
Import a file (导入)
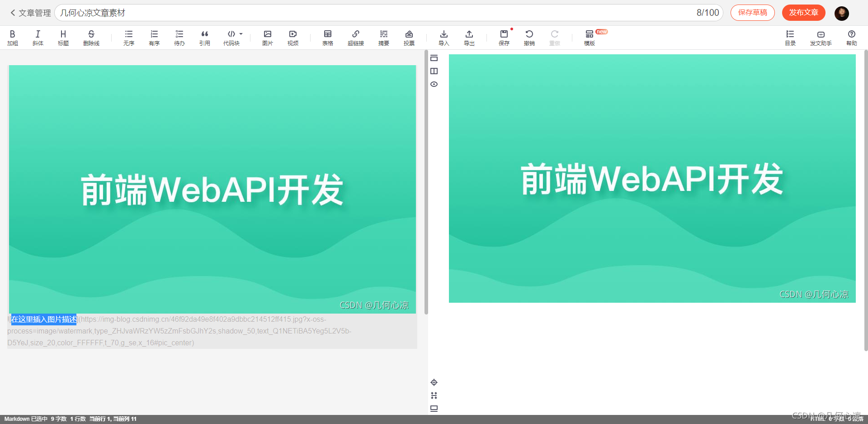(444, 38)
